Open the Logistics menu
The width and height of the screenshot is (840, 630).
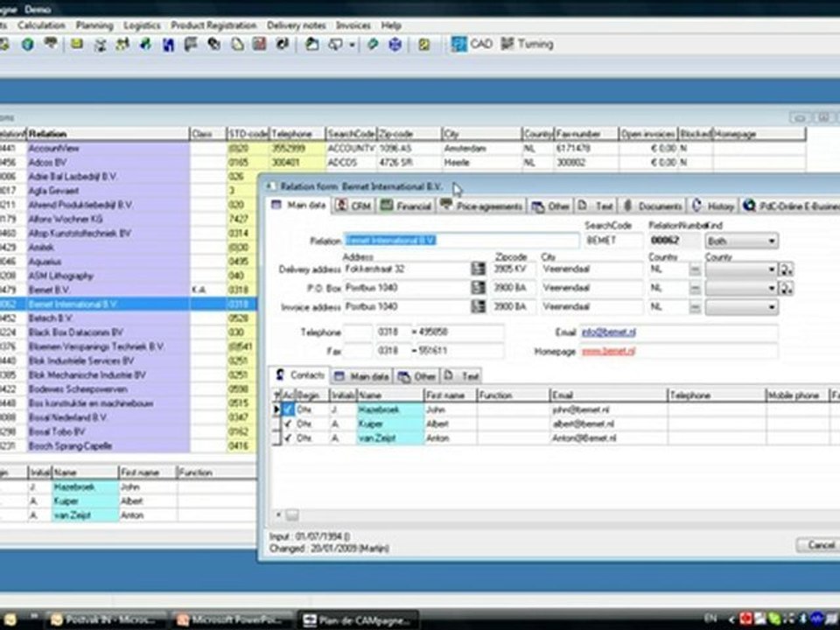(x=142, y=25)
